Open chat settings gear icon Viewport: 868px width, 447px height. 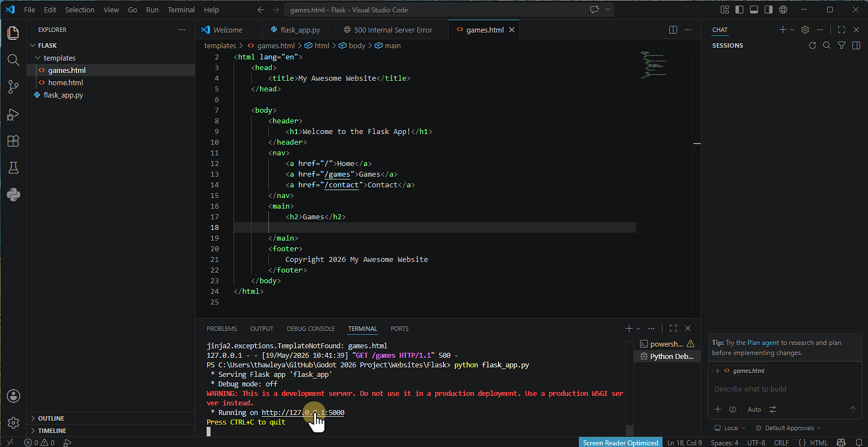805,30
